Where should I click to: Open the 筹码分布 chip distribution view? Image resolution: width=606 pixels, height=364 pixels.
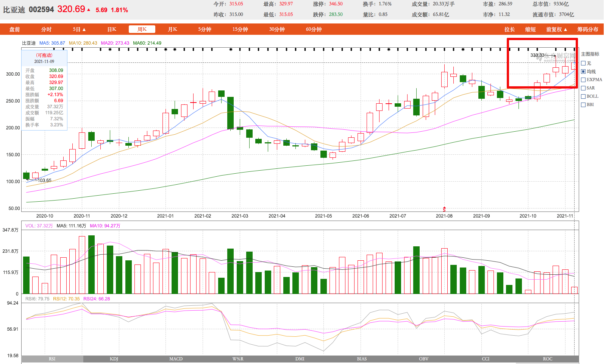[588, 29]
